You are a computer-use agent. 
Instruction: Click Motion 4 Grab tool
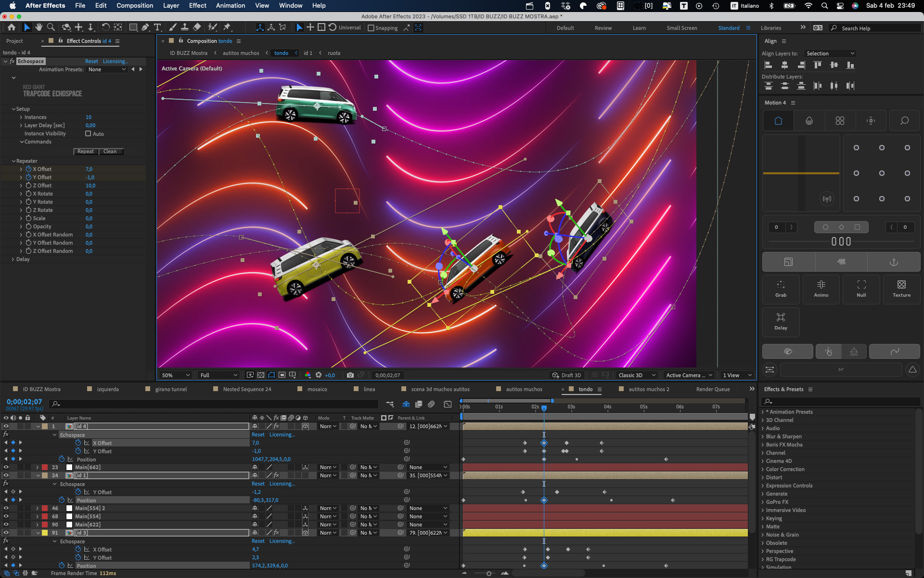[781, 289]
